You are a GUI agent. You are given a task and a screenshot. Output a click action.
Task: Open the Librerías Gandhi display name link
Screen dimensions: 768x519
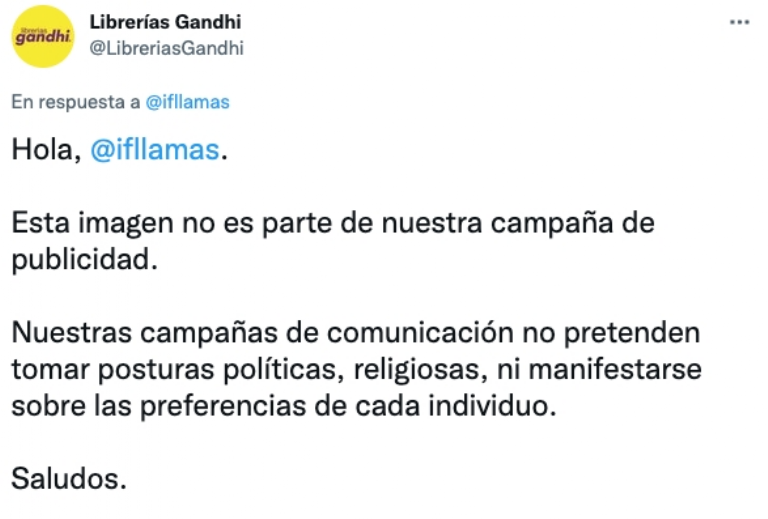(x=165, y=22)
